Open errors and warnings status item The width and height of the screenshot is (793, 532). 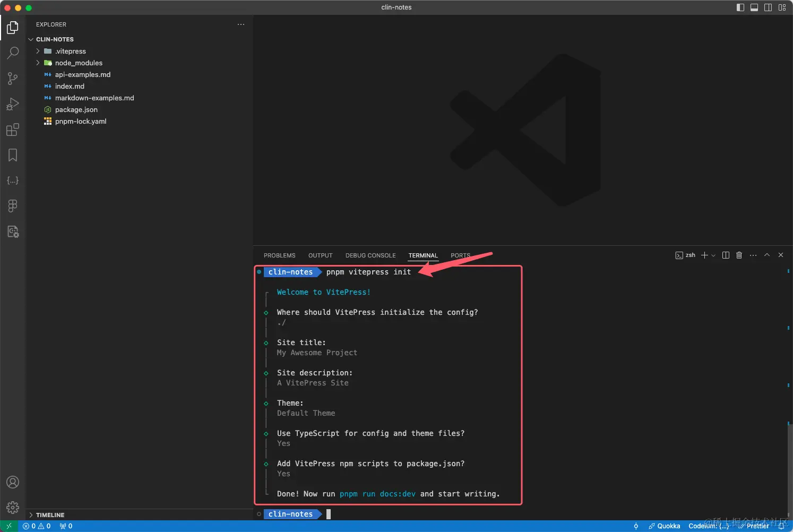[37, 526]
